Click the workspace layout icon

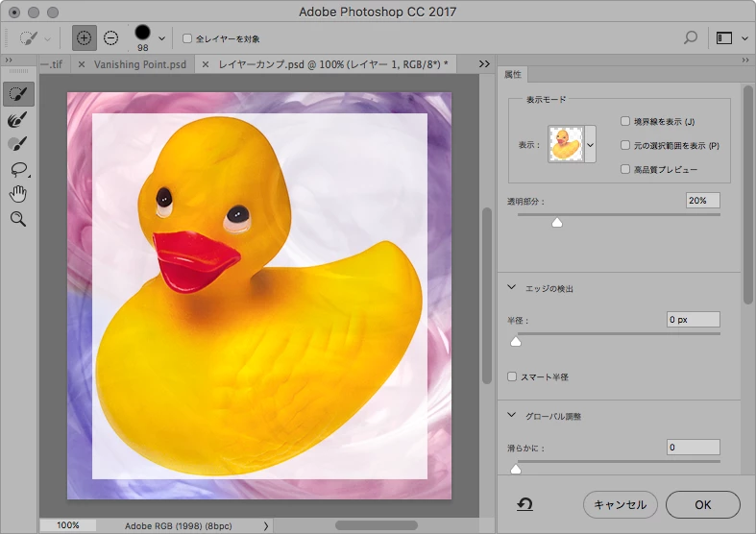(x=723, y=38)
